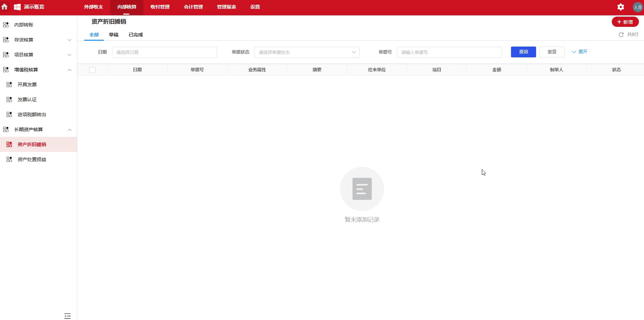Collapse the sidebar using the bottom toggle
644x320 pixels.
point(67,316)
